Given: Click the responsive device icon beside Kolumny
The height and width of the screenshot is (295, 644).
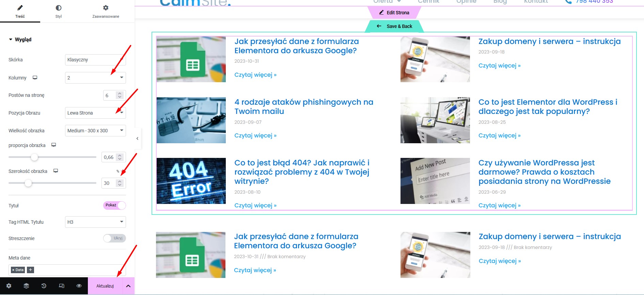Looking at the screenshot, I should [35, 78].
